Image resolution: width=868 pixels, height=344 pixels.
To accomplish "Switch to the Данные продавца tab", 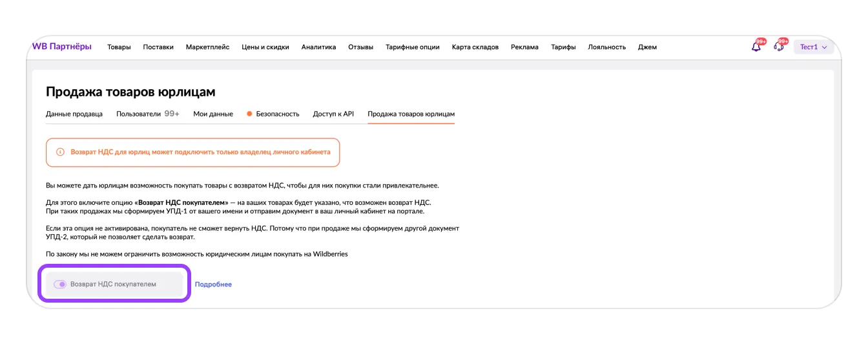I will (74, 114).
